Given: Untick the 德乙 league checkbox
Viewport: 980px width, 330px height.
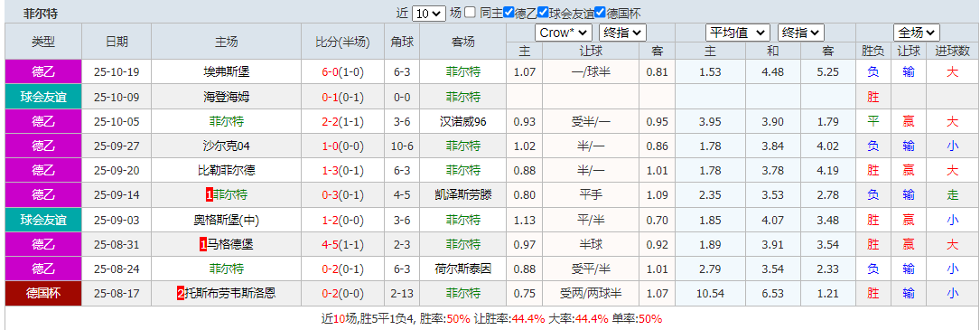Looking at the screenshot, I should point(509,12).
